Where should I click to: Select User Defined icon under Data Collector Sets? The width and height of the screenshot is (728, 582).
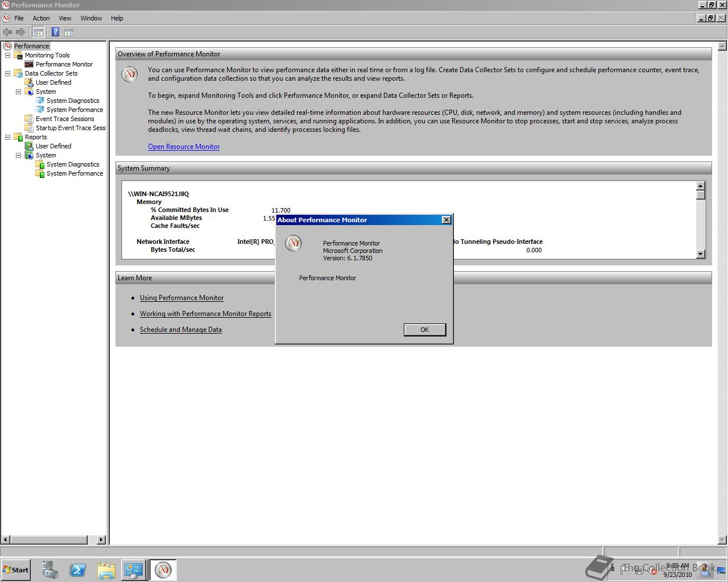point(29,82)
